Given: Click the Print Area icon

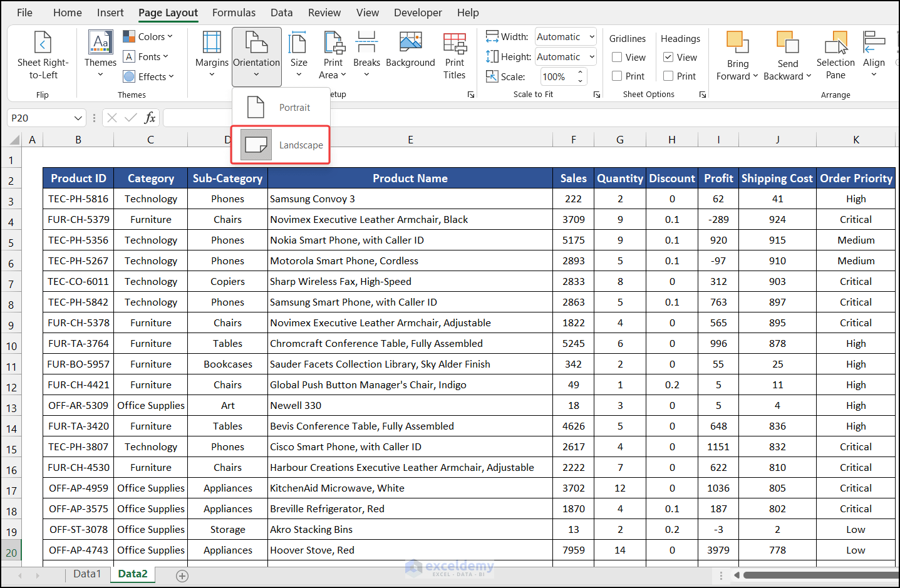Looking at the screenshot, I should point(333,43).
